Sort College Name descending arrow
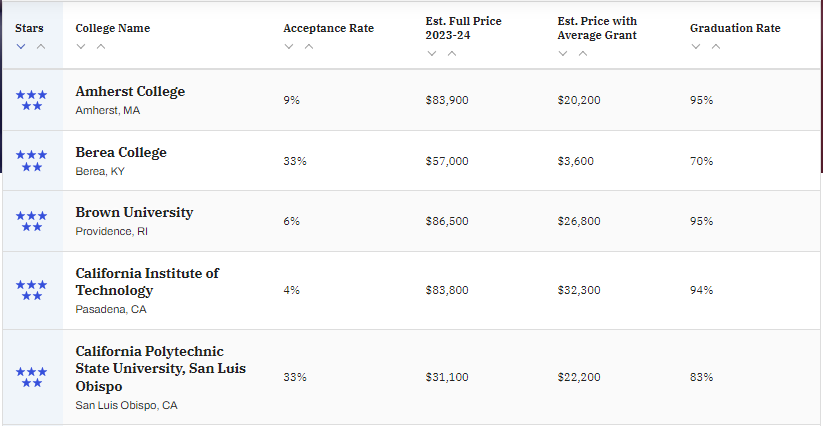 tap(81, 46)
